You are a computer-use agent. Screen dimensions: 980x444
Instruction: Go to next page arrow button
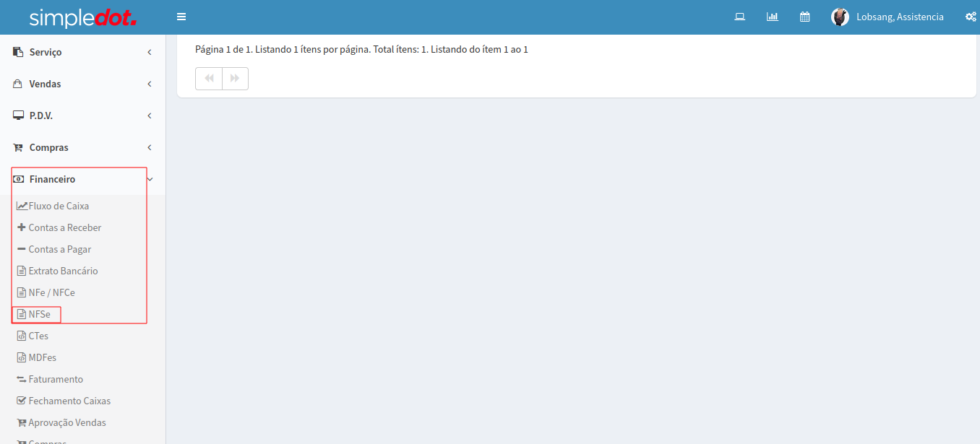point(235,79)
